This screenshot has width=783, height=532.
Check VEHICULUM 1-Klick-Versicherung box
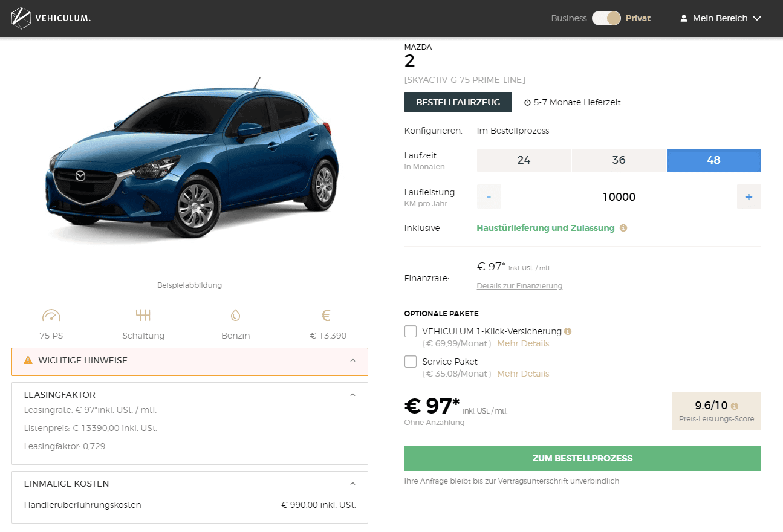411,331
